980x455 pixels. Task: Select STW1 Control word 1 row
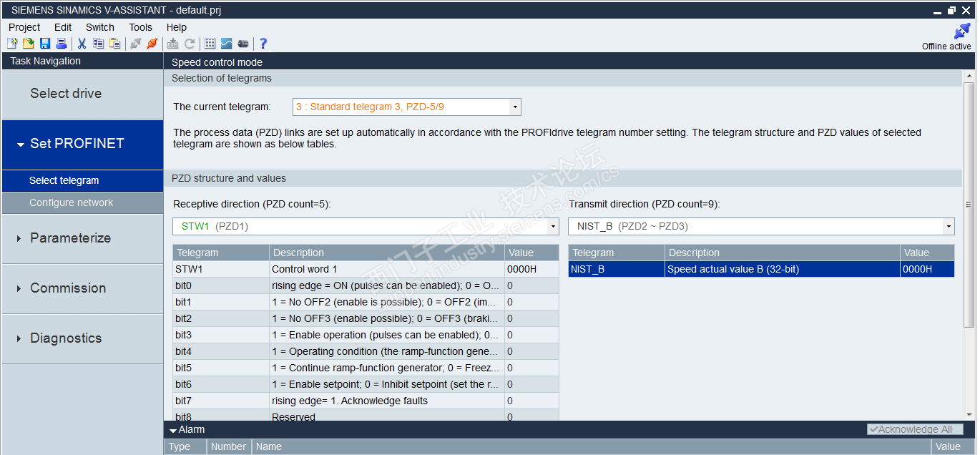[366, 269]
